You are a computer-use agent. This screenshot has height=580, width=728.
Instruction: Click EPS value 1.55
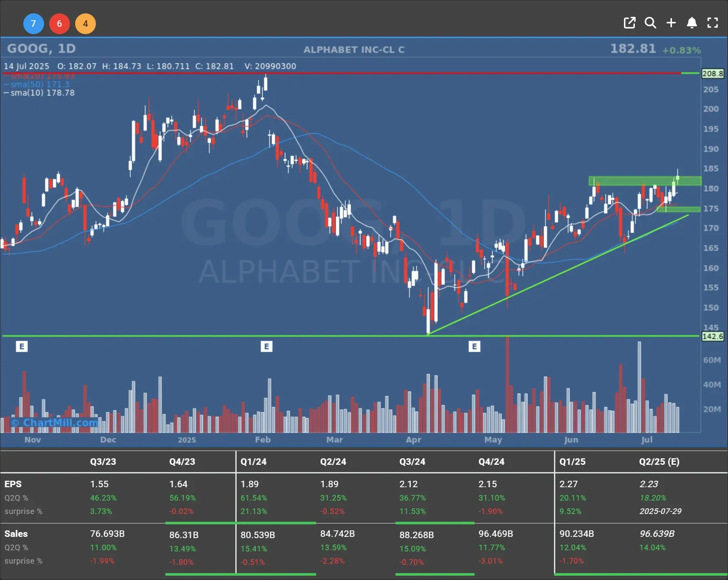[99, 484]
